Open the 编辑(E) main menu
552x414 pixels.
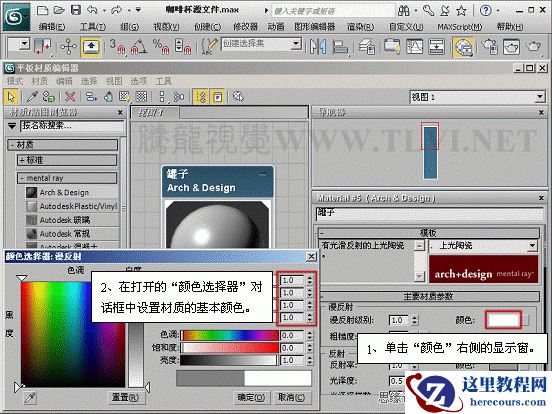point(51,27)
